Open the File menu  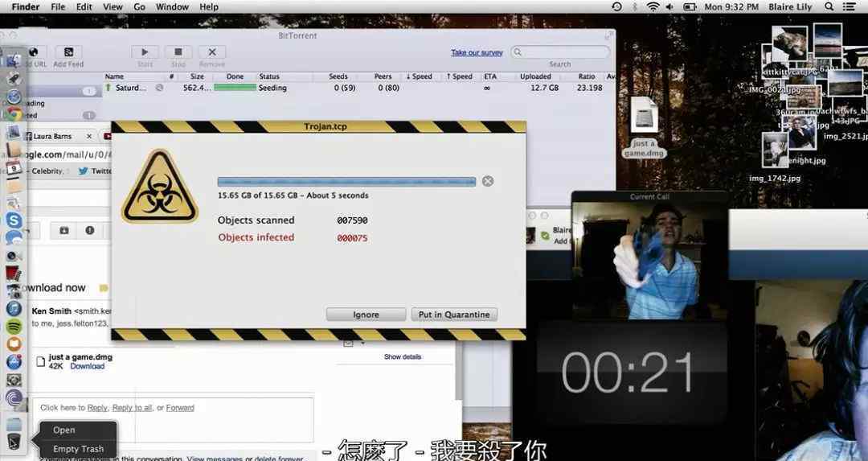(x=58, y=6)
